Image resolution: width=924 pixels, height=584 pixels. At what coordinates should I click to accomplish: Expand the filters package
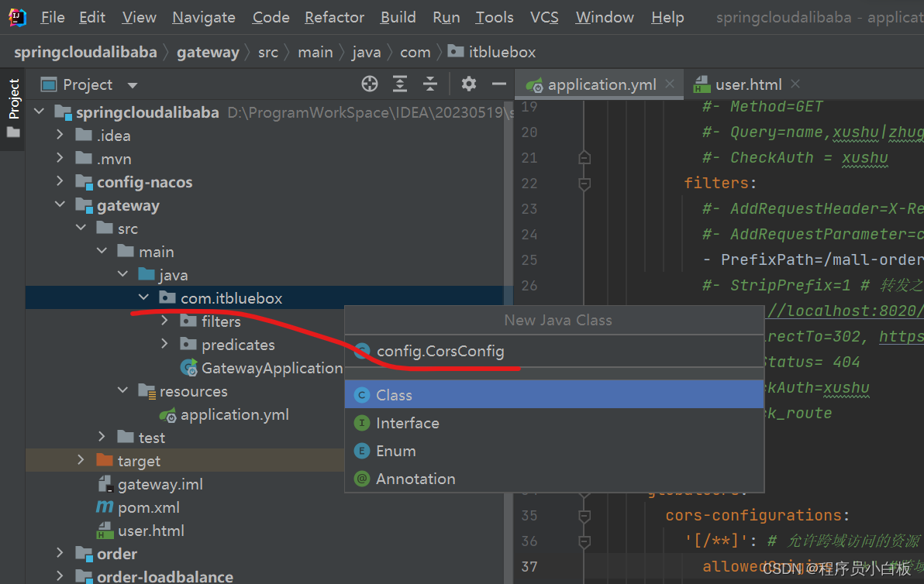164,320
